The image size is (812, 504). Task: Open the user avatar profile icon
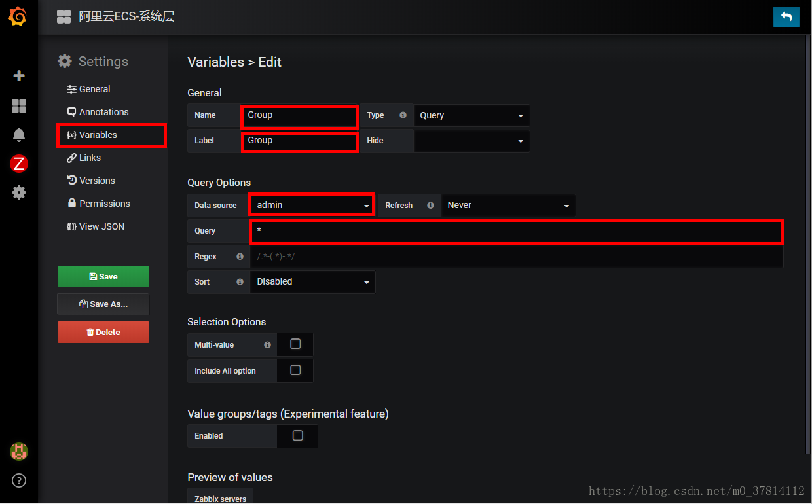(x=19, y=452)
